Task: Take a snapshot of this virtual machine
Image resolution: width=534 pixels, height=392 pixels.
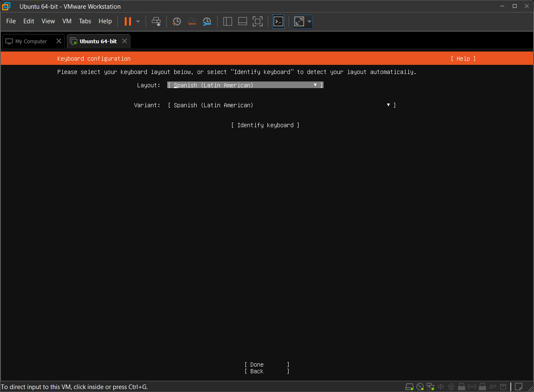Action: [177, 22]
